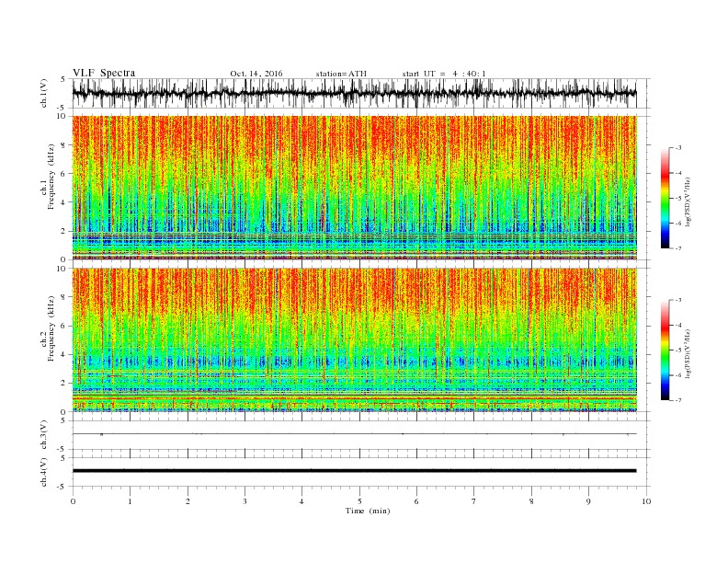Click the "-3" tick on ch.2 colorbar
728x563 pixels.
click(677, 300)
